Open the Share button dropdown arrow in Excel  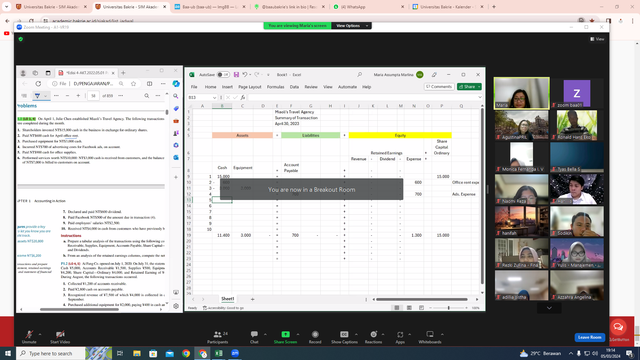[479, 87]
